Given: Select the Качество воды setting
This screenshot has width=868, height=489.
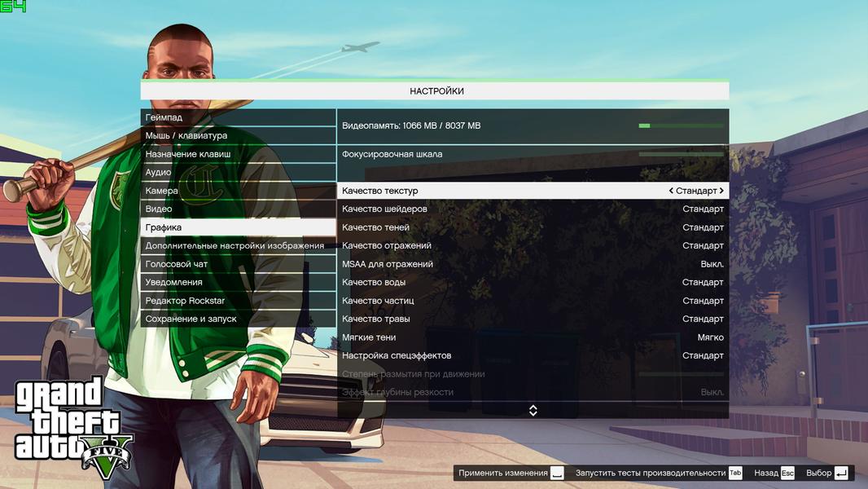Looking at the screenshot, I should 533,283.
